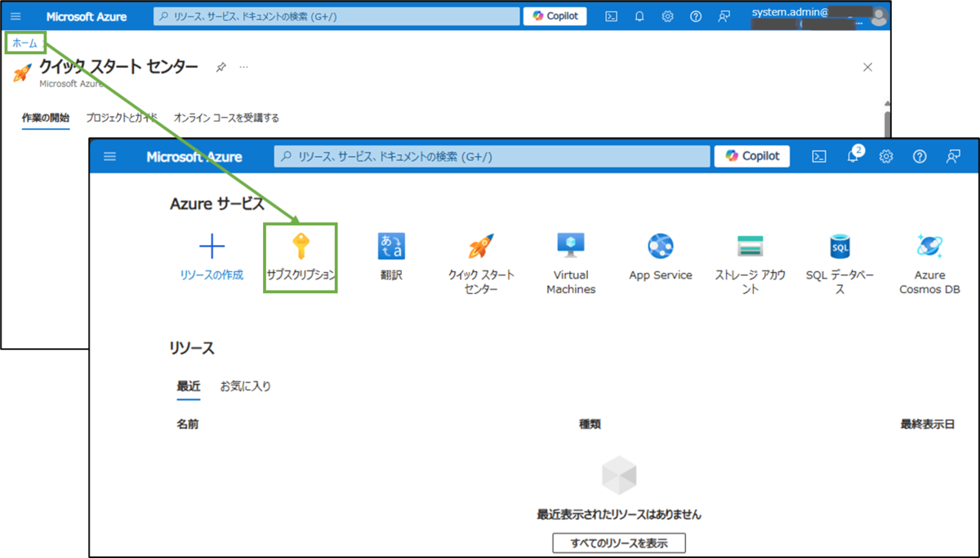Click Copilot button in front window header
Screen dimensions: 980x558
click(x=752, y=156)
